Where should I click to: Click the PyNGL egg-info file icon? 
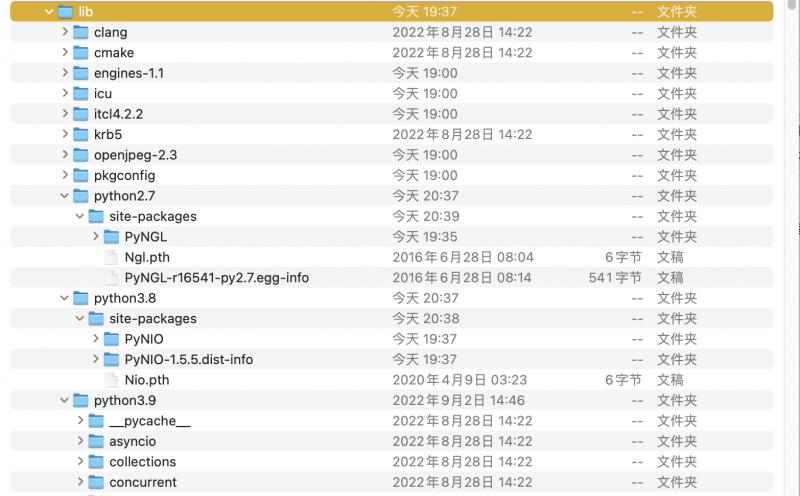111,277
